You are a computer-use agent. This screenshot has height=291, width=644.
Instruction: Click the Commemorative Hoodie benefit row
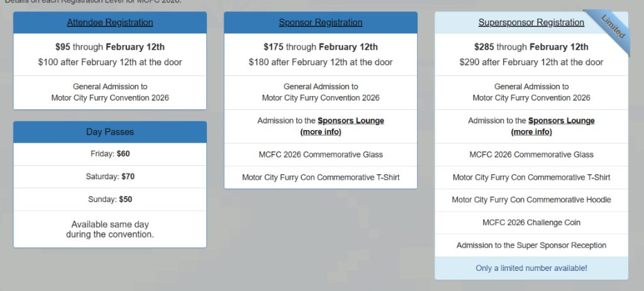point(531,200)
